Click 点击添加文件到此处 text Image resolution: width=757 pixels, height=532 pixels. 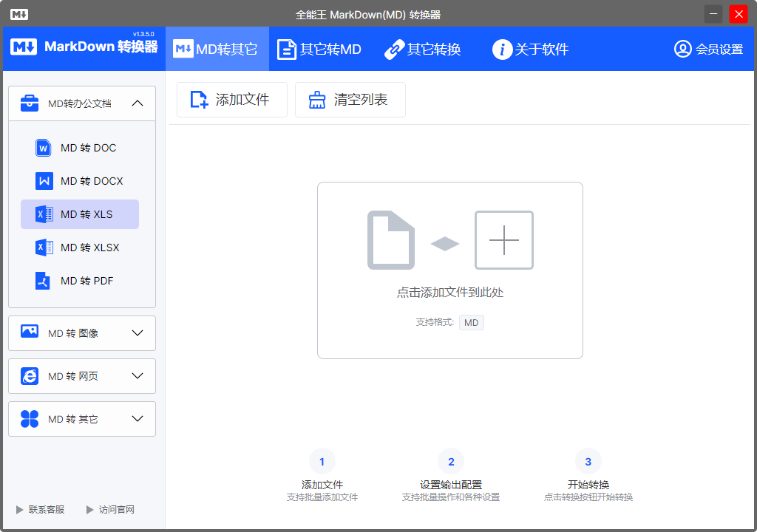(x=450, y=293)
